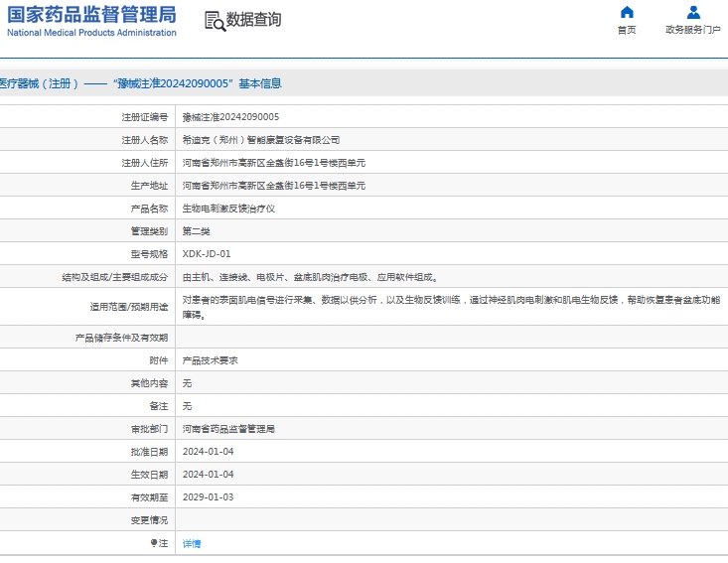
Task: Click the 首页 text link
Action: [627, 30]
